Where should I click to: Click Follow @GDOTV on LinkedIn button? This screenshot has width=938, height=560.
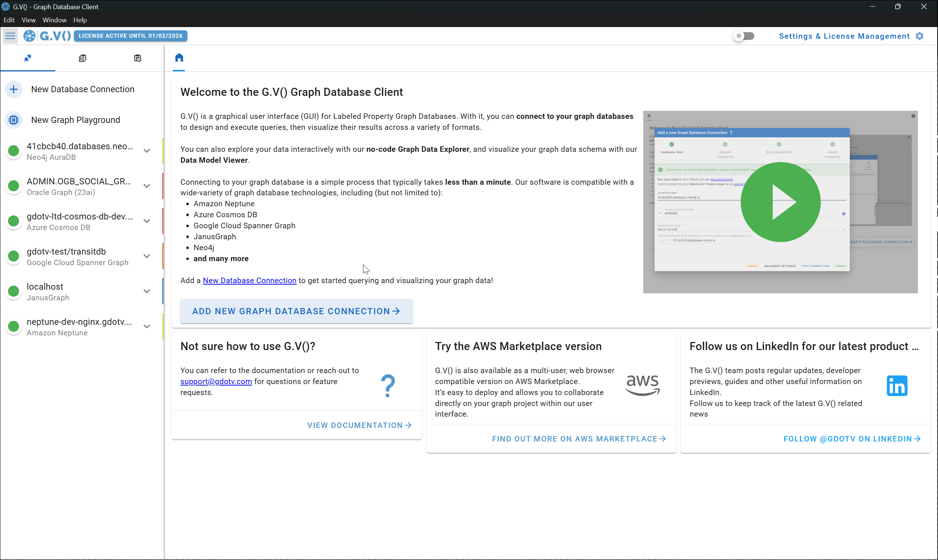pos(852,439)
